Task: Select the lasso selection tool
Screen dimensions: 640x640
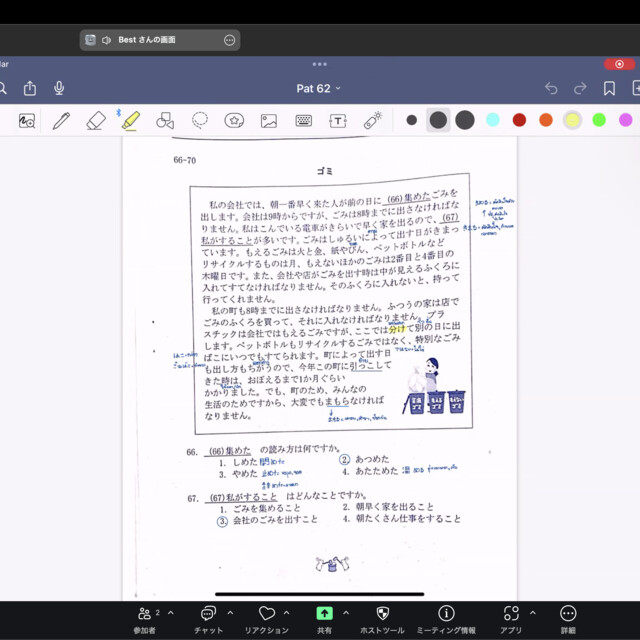Action: pyautogui.click(x=200, y=121)
